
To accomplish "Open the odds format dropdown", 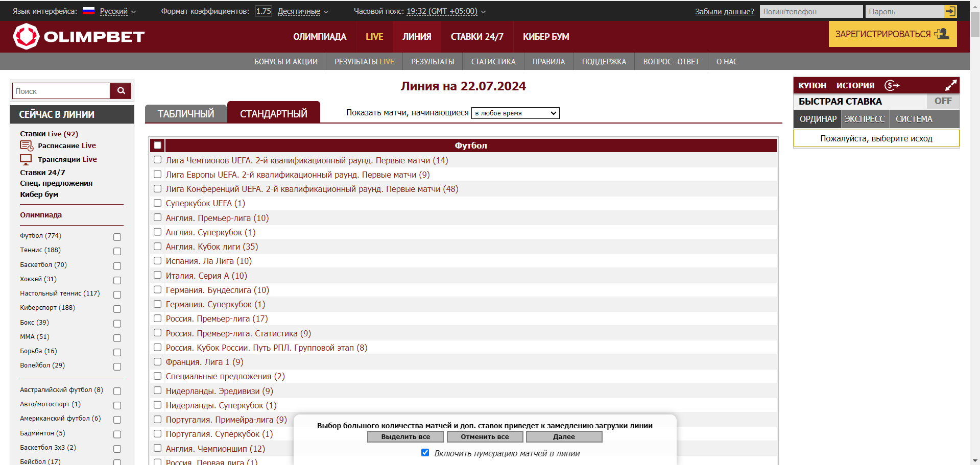I will click(x=303, y=11).
